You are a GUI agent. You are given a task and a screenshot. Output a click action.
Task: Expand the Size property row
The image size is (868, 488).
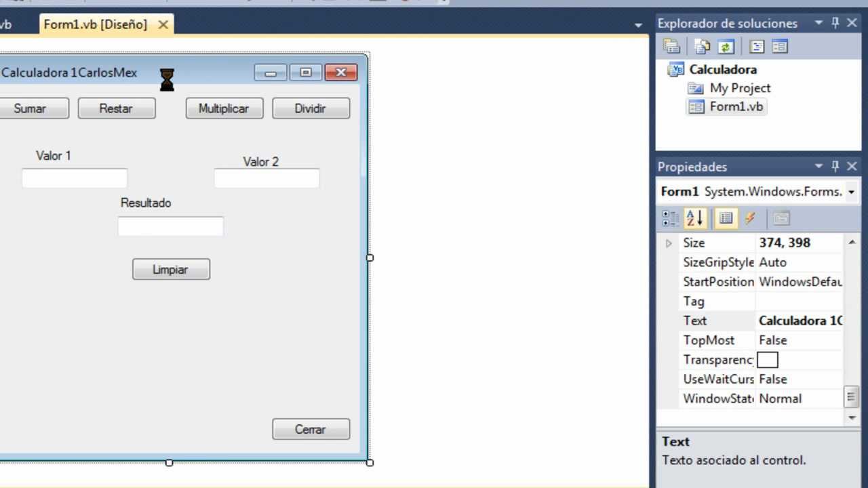coord(669,243)
